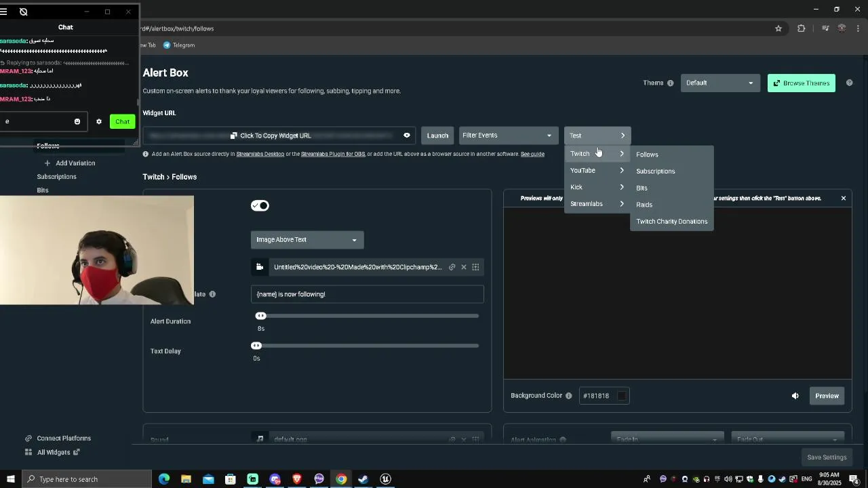Open the See guide link

point(532,155)
